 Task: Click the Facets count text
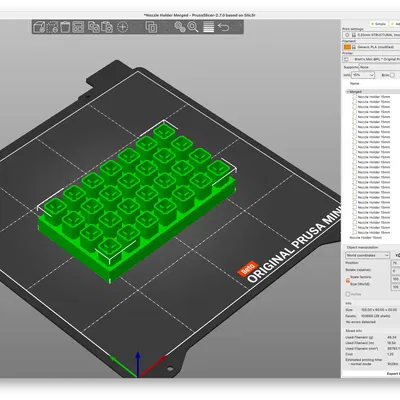click(376, 315)
